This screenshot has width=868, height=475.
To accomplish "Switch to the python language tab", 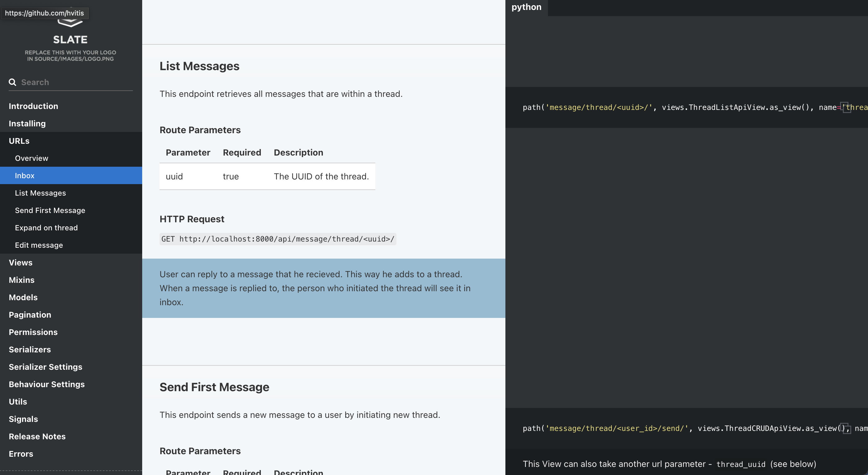I will (526, 7).
